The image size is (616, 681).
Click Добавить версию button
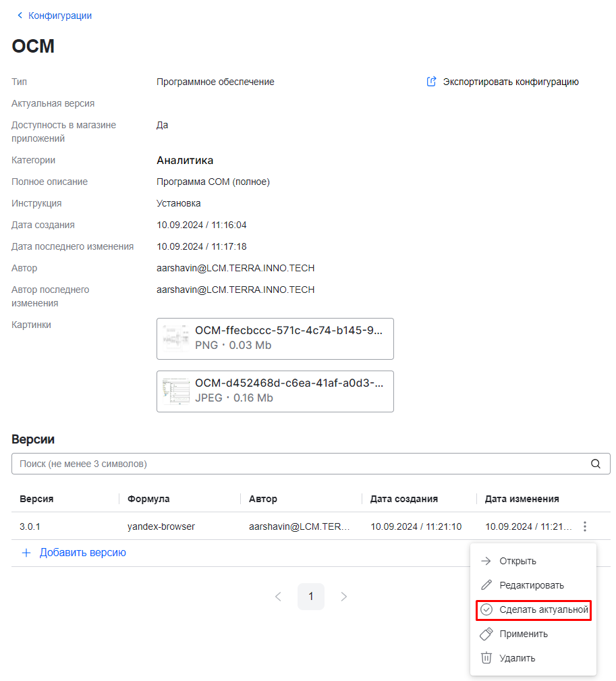click(82, 553)
